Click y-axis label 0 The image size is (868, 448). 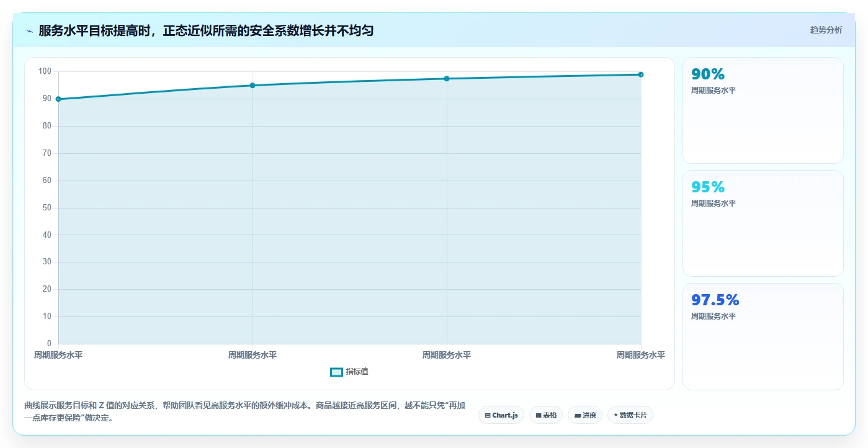(50, 344)
